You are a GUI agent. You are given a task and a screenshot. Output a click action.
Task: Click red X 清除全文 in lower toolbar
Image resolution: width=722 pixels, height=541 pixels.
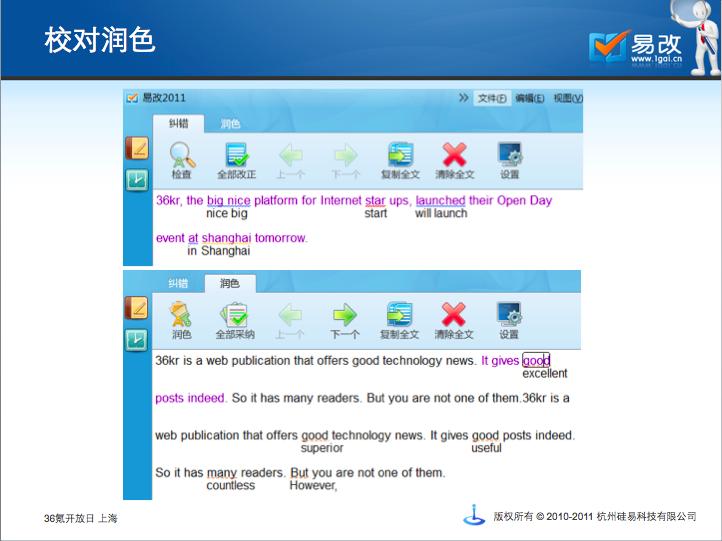tap(454, 314)
